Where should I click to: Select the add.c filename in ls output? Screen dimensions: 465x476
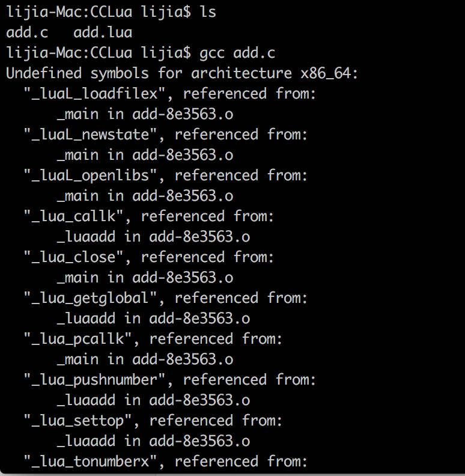[27, 32]
